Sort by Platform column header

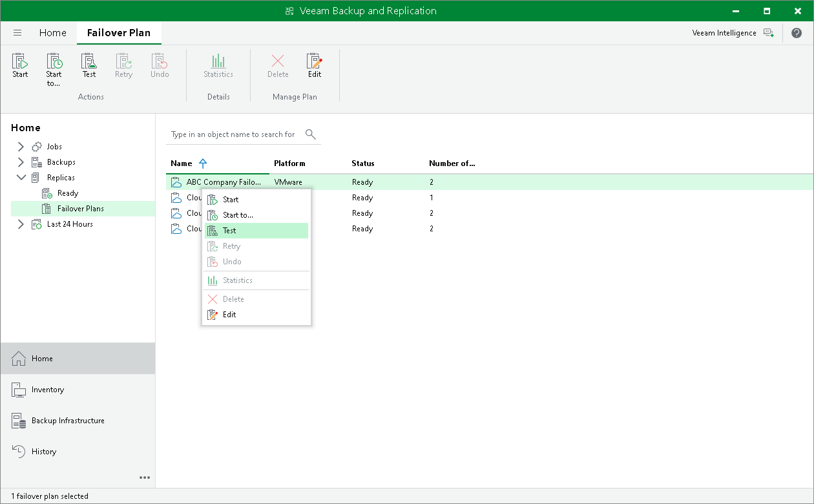[289, 163]
